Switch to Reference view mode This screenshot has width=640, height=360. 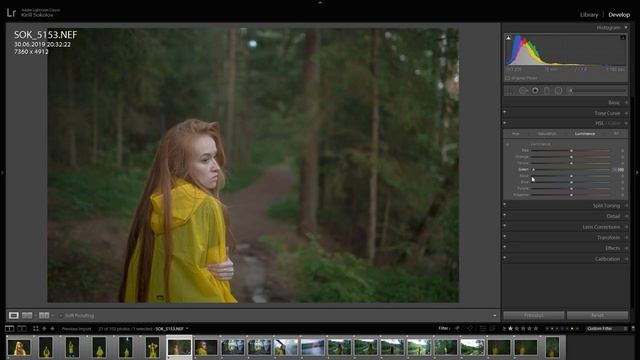(27, 316)
